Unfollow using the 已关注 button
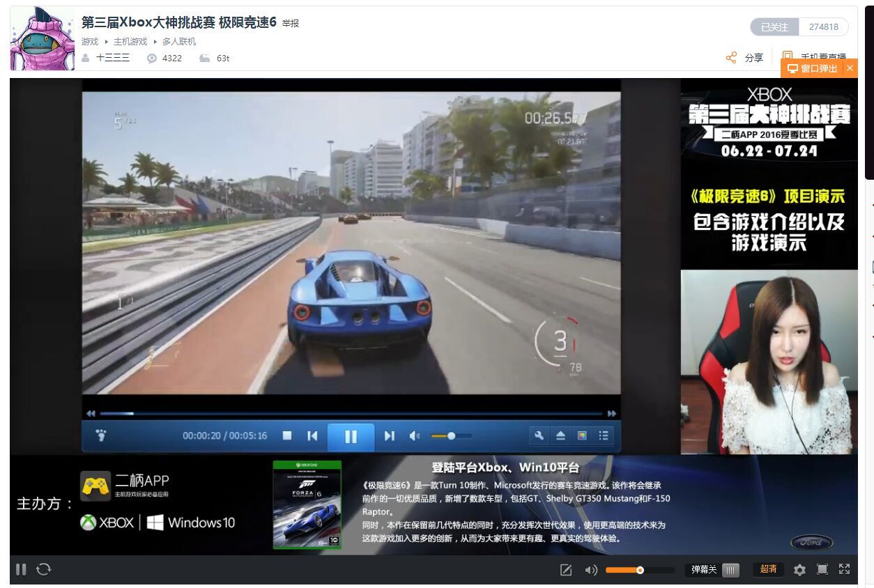874x588 pixels. 774,27
